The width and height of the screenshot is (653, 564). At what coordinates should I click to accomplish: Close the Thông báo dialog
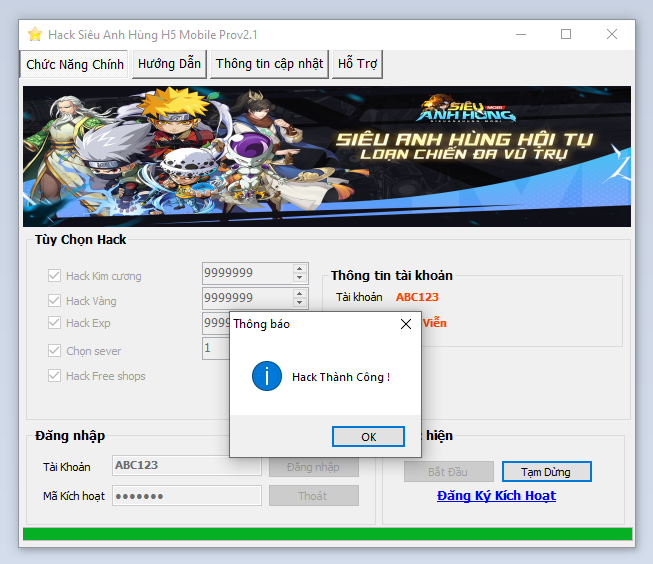click(406, 324)
